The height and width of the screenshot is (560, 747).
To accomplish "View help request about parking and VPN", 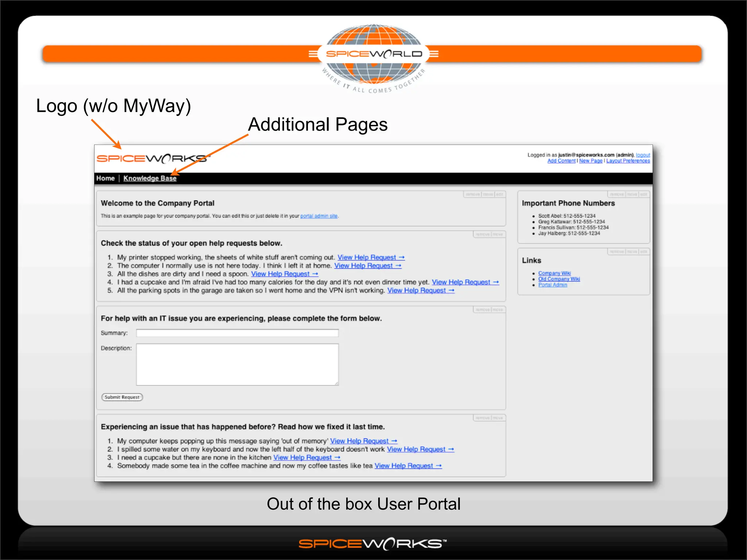I will click(x=421, y=291).
